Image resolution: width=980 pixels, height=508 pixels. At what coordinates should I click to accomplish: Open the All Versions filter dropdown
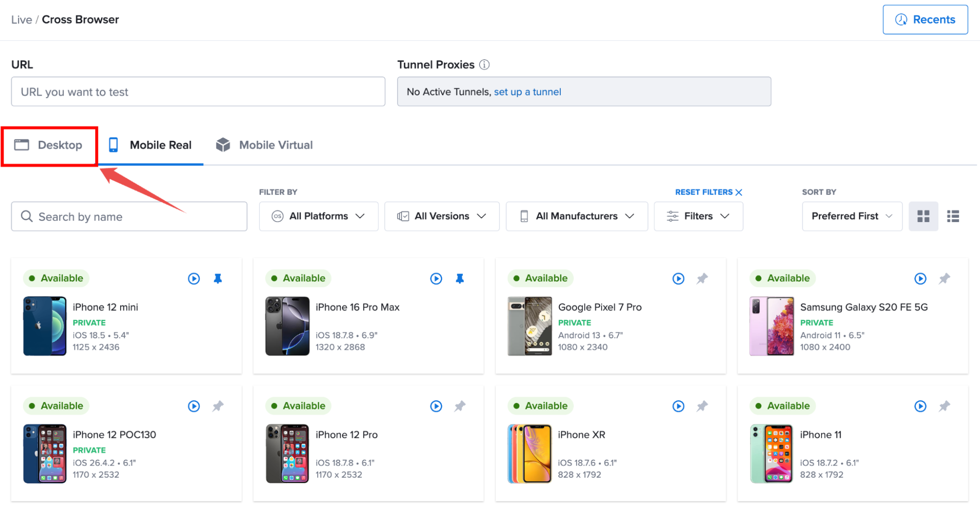[442, 216]
